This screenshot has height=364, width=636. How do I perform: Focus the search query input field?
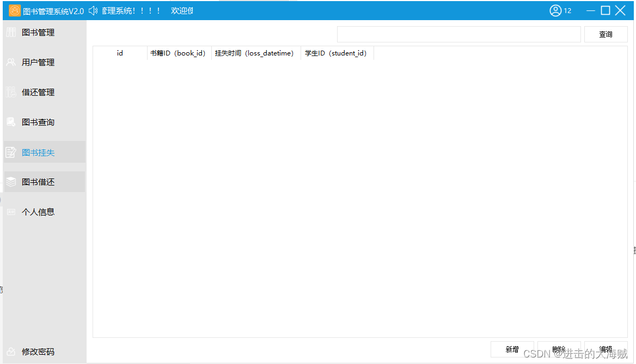click(x=458, y=34)
